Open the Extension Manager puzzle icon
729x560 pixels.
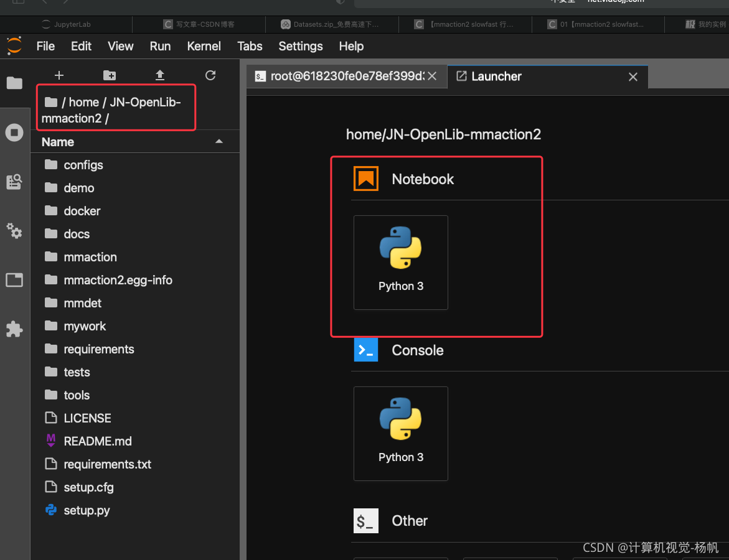[14, 329]
